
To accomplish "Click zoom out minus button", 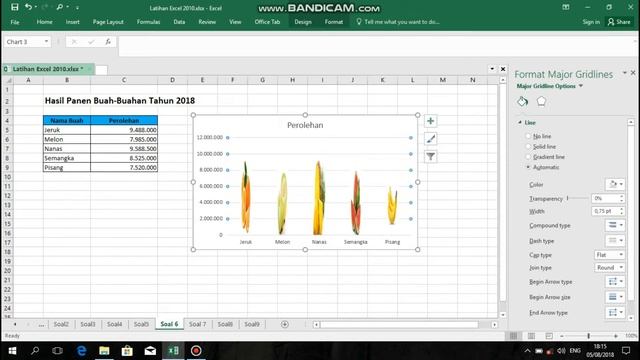I will point(562,336).
